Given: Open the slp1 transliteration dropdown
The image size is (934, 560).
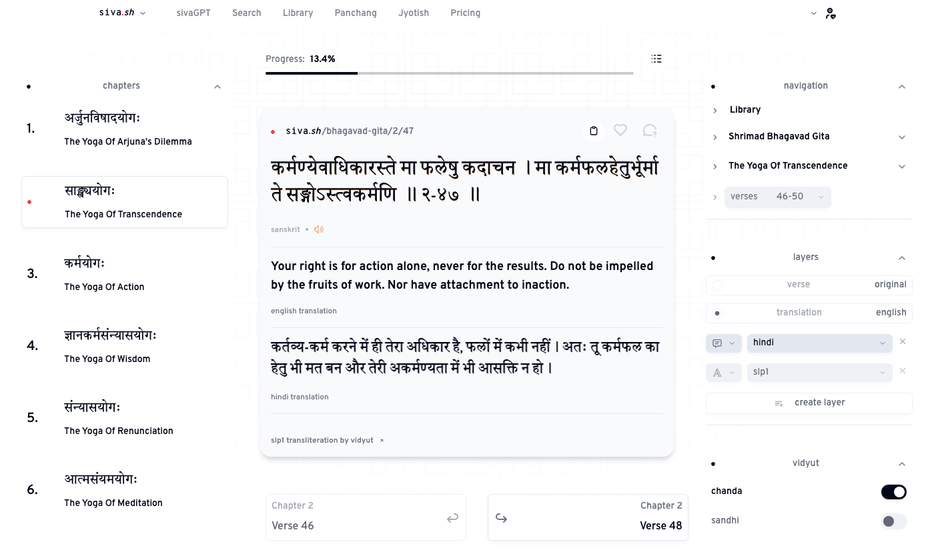Looking at the screenshot, I should [820, 373].
